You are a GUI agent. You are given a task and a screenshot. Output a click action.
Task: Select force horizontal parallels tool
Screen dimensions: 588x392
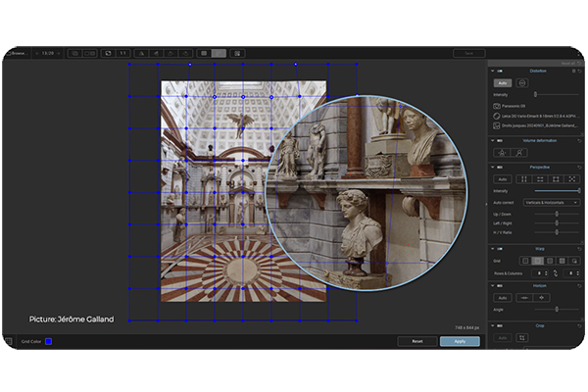[540, 179]
